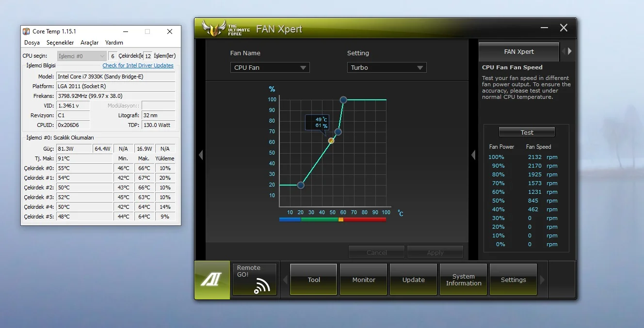Open Seçenekler menu in Core Temp
This screenshot has width=644, height=328.
[x=60, y=43]
